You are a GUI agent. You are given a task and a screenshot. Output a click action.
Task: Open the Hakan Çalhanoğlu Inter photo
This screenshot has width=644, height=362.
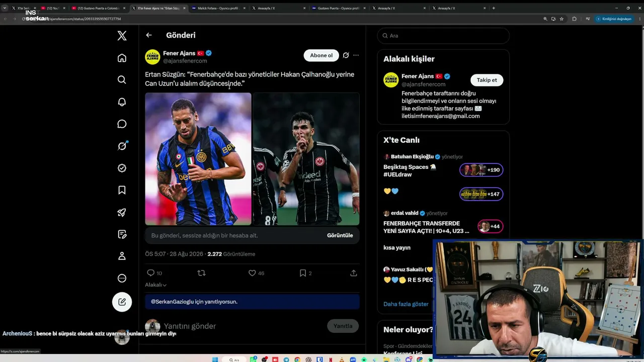(x=198, y=159)
